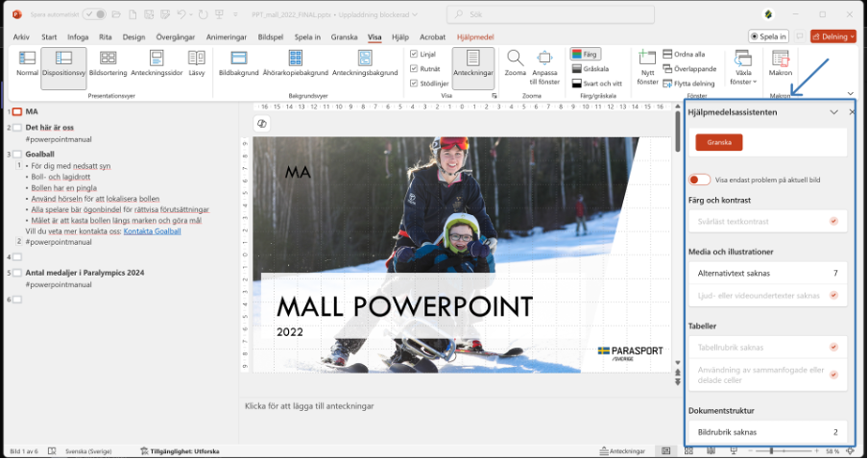
Task: Click the Sök search field
Action: coord(550,14)
